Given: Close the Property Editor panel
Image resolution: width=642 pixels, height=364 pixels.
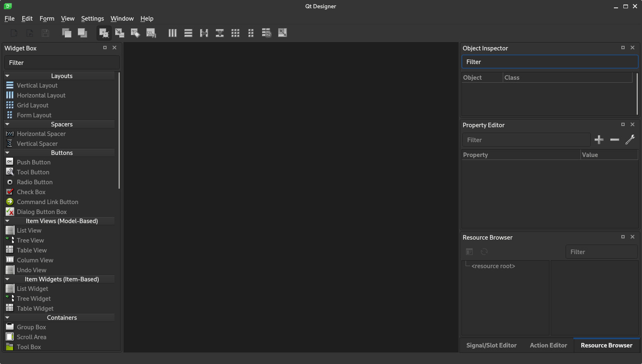Looking at the screenshot, I should 632,124.
